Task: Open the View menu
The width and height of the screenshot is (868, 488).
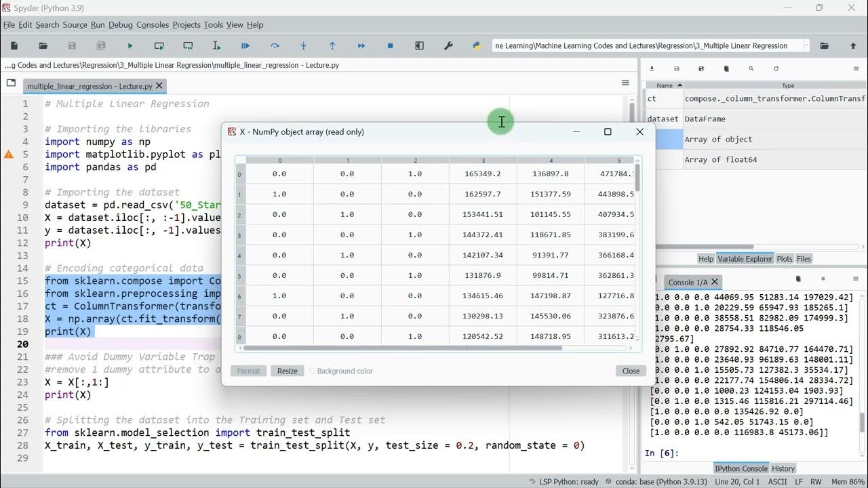Action: pyautogui.click(x=235, y=24)
